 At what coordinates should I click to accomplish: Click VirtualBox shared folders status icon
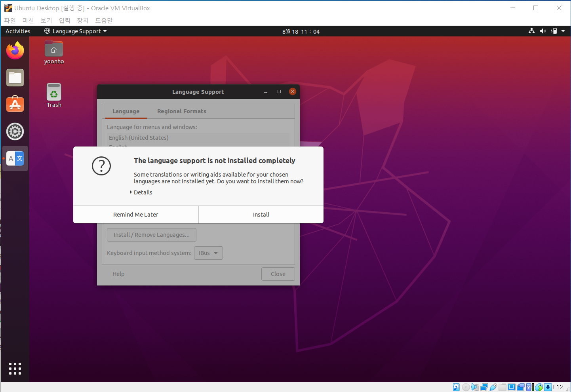coord(502,387)
